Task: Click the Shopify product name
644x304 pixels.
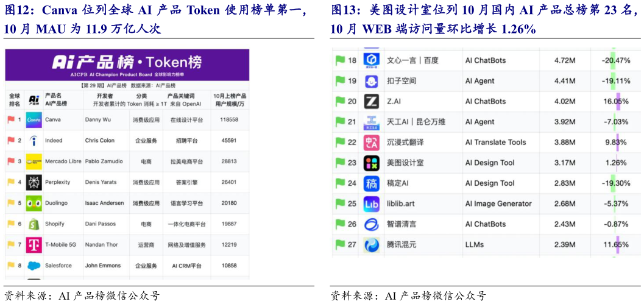Action: pyautogui.click(x=55, y=224)
